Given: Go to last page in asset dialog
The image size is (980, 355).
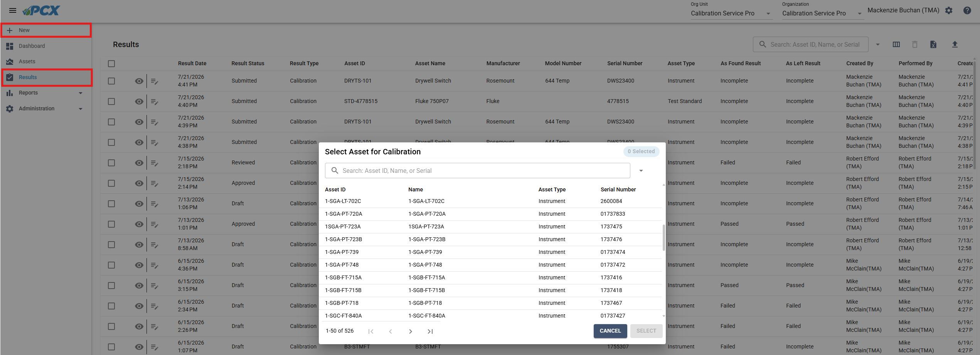Looking at the screenshot, I should coord(430,331).
